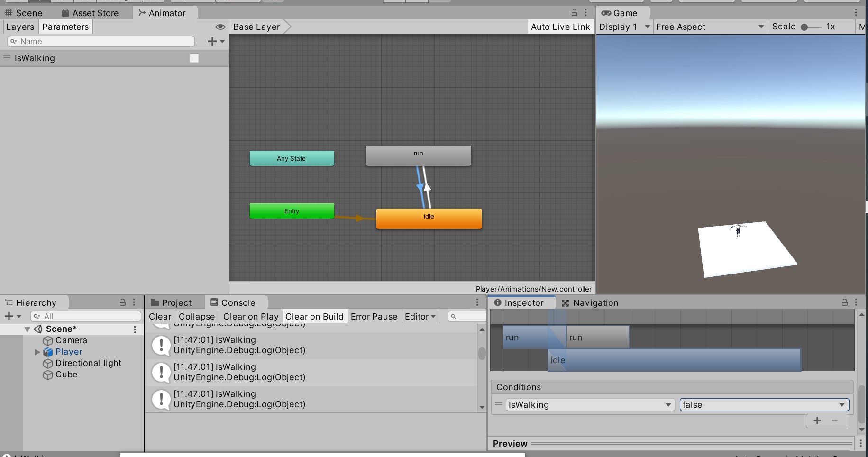The image size is (868, 457).
Task: Select the Parameters tab in Animator
Action: pyautogui.click(x=65, y=27)
